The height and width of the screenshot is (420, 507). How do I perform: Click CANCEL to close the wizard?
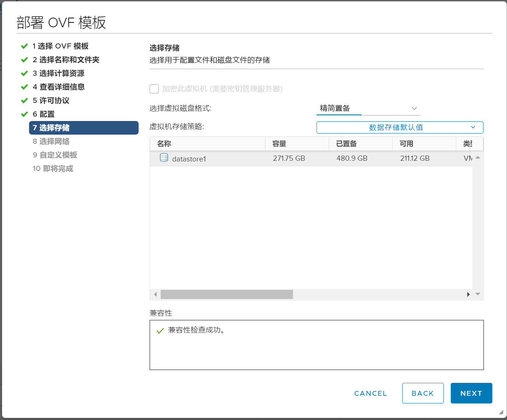coord(370,393)
